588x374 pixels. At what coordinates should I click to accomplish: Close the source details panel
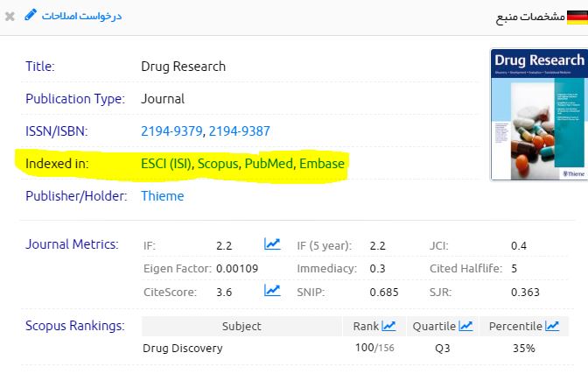tap(10, 17)
